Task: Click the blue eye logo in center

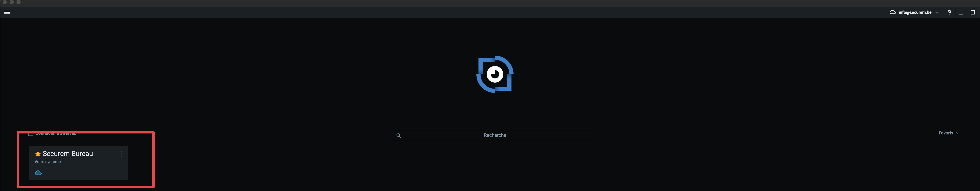Action: (x=495, y=74)
